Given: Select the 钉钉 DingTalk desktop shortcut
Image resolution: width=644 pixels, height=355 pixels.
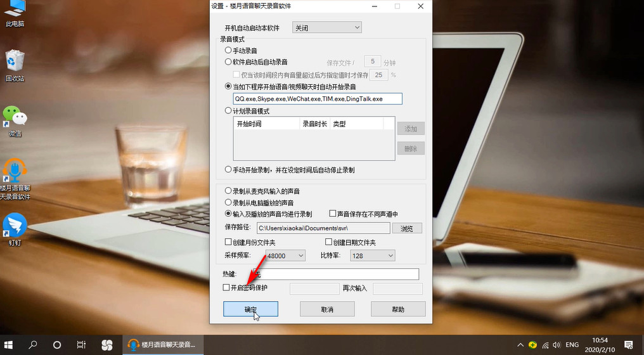Looking at the screenshot, I should pyautogui.click(x=15, y=229).
